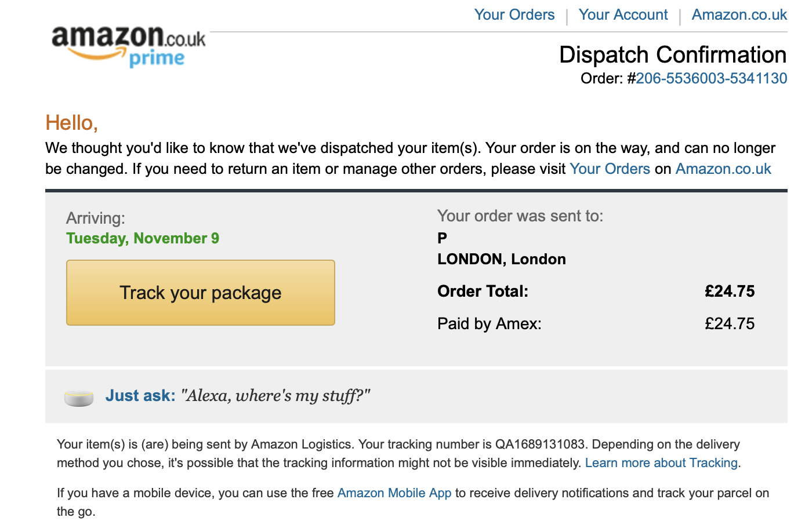
Task: Click the Hello greeting text
Action: tap(72, 123)
